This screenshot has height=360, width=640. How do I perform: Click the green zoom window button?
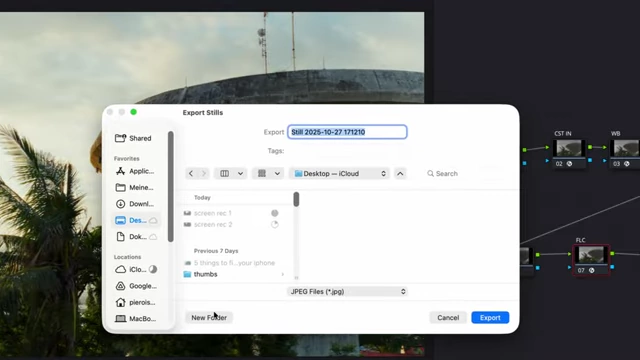[133, 112]
